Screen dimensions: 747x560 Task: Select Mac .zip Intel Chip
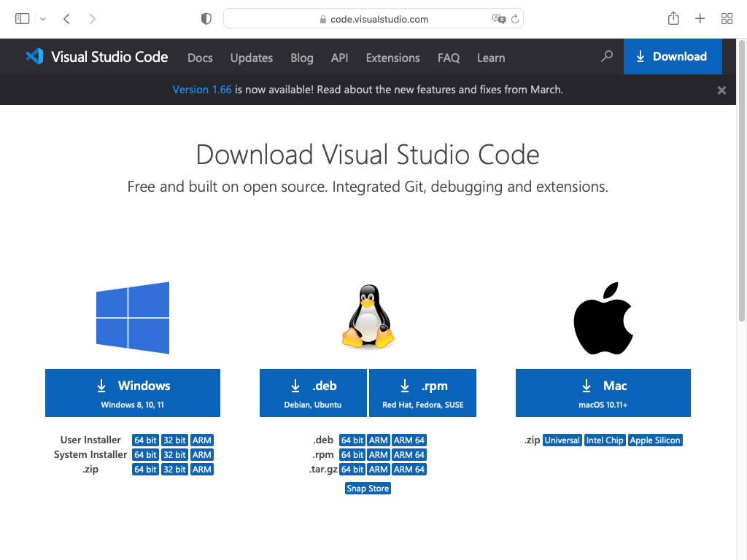(x=605, y=440)
